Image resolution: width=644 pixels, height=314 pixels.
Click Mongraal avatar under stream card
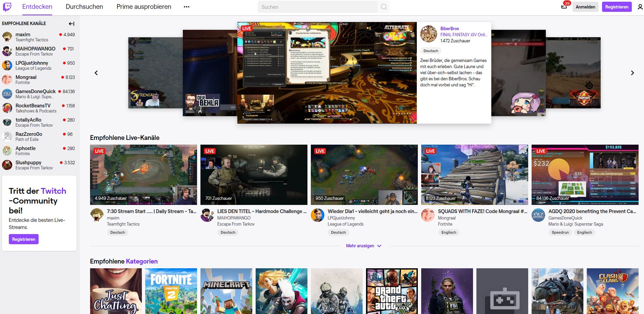click(x=428, y=215)
